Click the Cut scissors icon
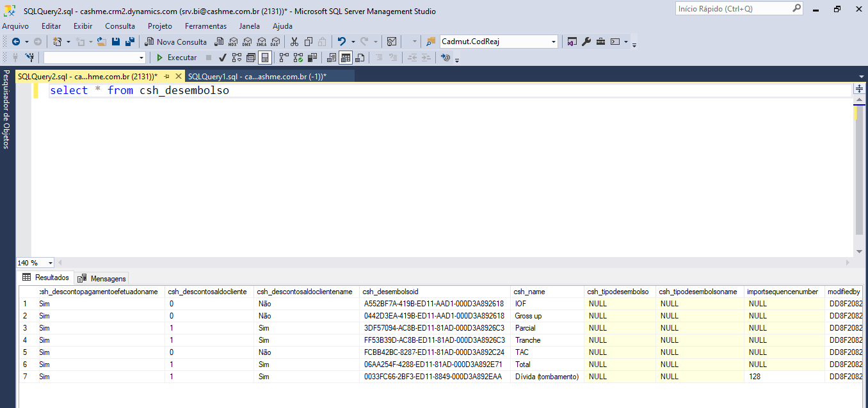 [x=294, y=42]
